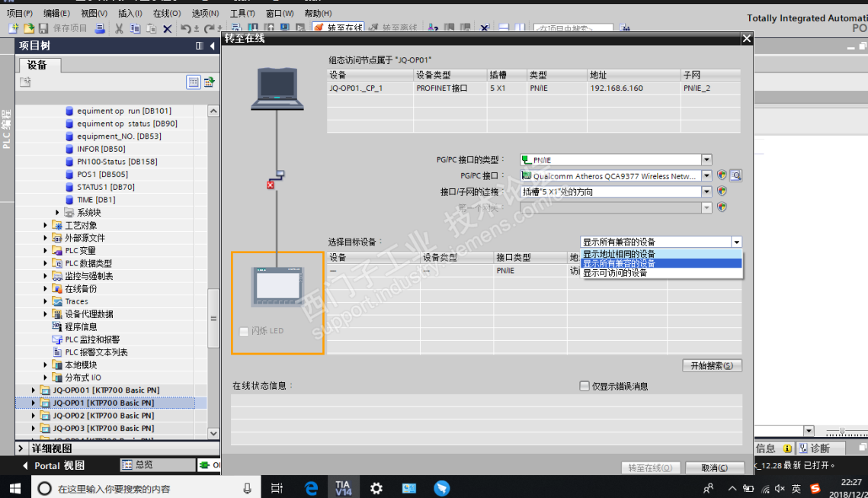Viewport: 868px width, 498px height.
Task: Open the 工具(T) menu
Action: (x=242, y=13)
